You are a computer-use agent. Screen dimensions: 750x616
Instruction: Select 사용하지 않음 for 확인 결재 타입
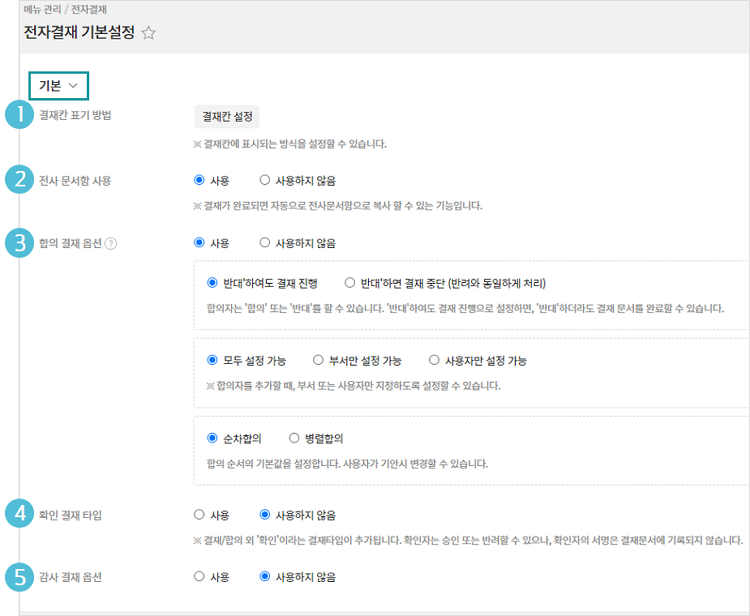(x=265, y=515)
